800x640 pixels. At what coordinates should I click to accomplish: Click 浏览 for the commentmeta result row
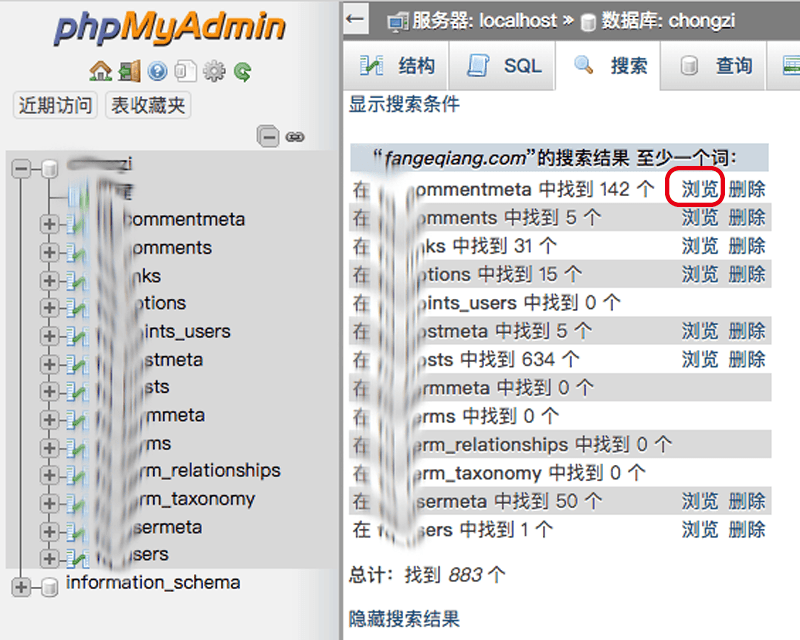[700, 189]
